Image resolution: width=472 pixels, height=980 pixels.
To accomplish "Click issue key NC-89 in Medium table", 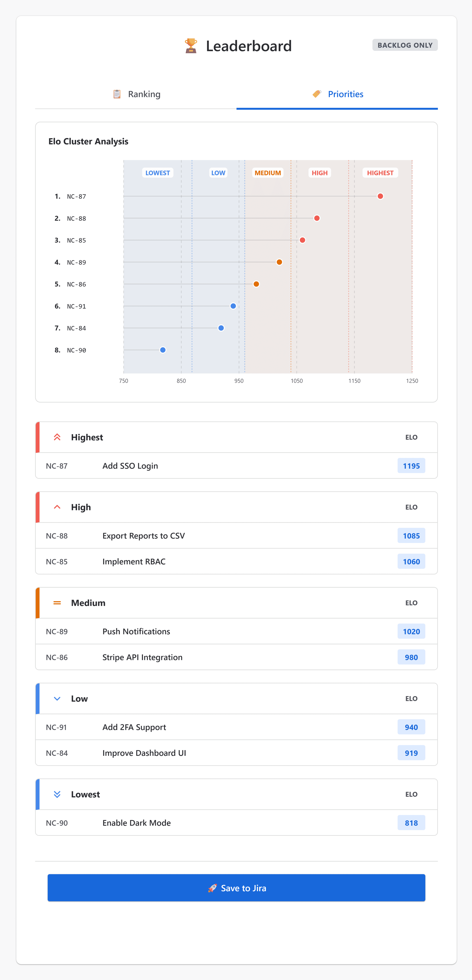I will pyautogui.click(x=57, y=632).
